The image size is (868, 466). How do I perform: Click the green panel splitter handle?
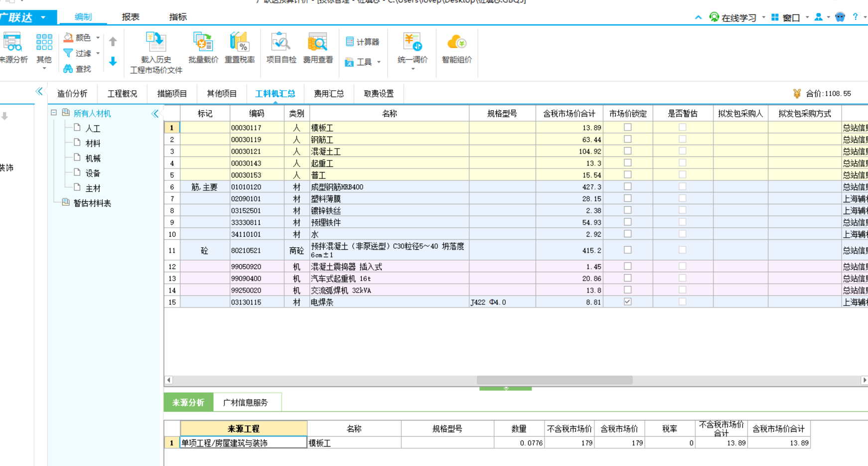505,388
